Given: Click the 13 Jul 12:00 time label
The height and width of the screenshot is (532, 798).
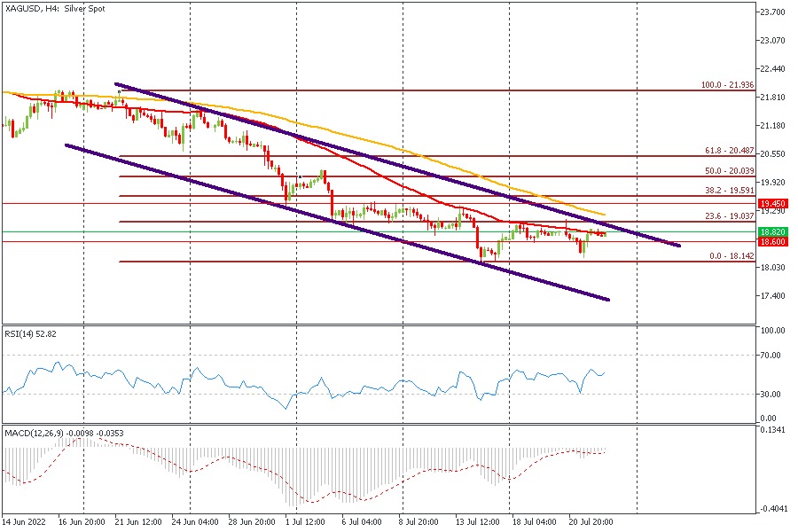Looking at the screenshot, I should tap(477, 523).
